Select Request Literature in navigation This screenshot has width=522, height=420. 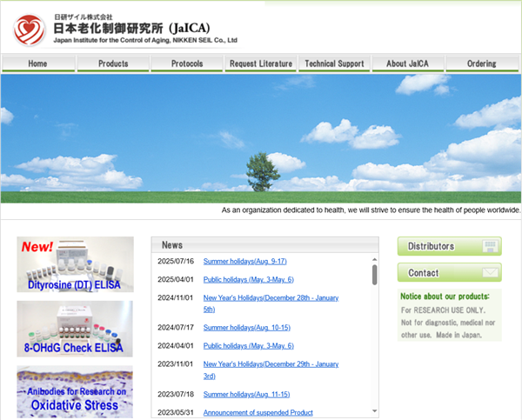[x=261, y=63]
